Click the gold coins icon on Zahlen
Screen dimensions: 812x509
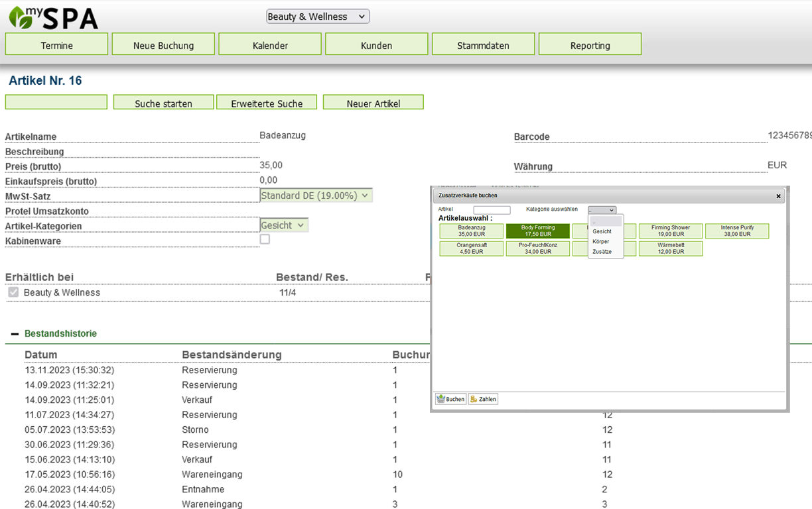coord(472,398)
